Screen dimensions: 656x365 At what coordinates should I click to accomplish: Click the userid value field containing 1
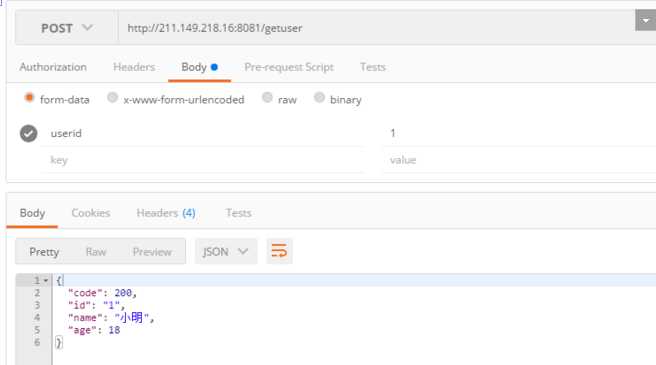520,134
